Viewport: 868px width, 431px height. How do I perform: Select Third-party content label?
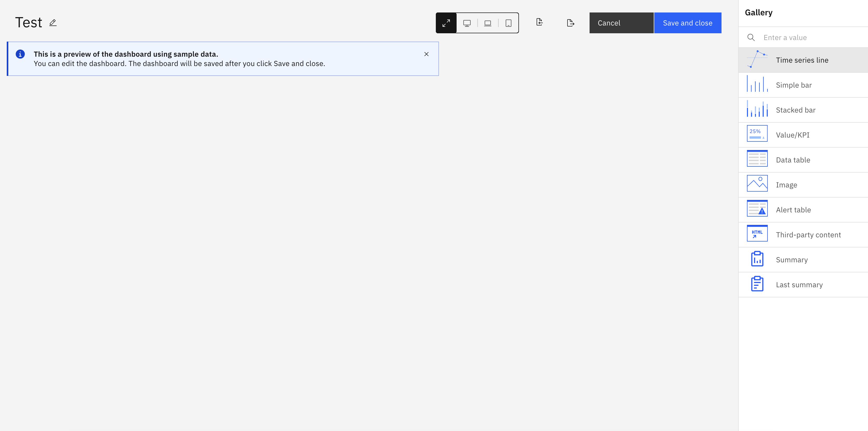click(808, 235)
